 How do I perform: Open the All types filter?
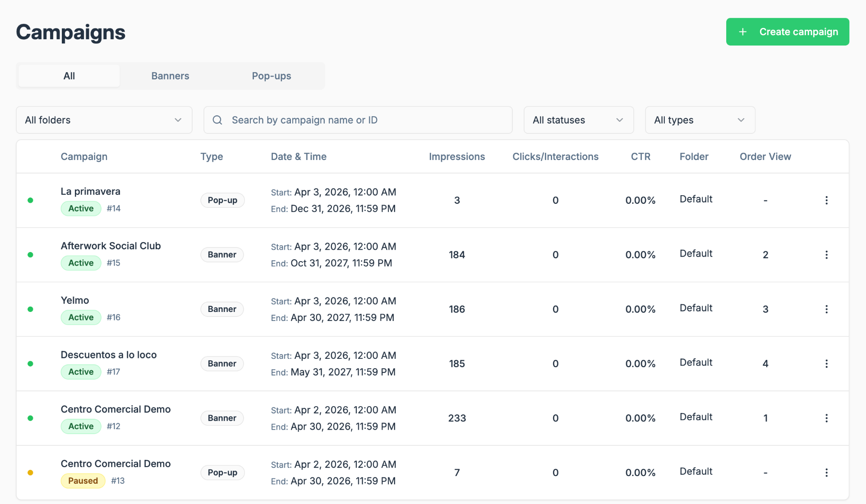[x=700, y=120]
